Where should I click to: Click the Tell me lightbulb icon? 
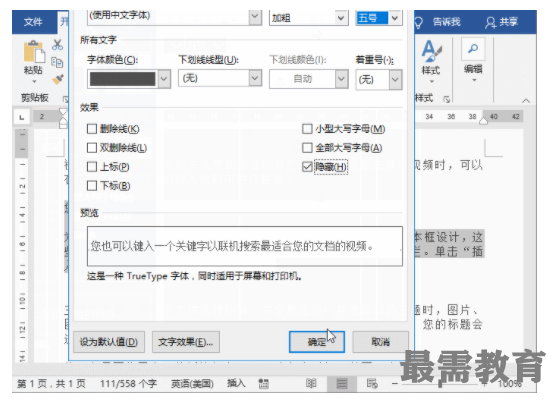(x=418, y=23)
